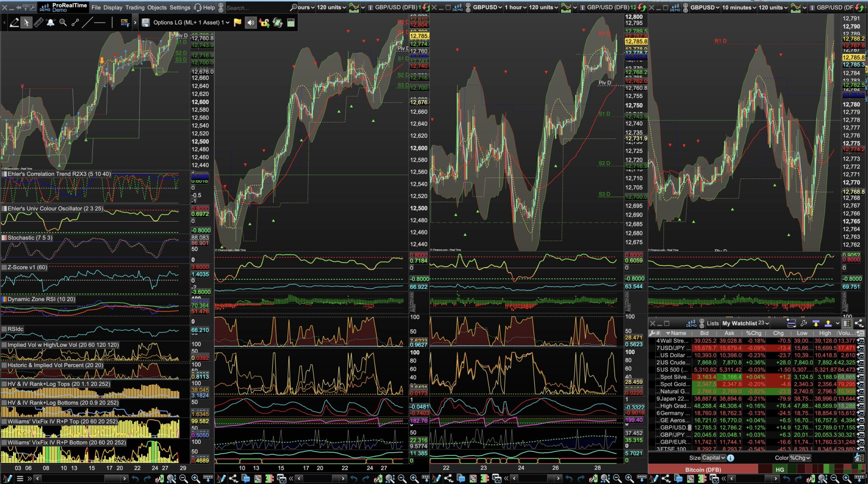The image size is (868, 484).
Task: Open the Trading menu
Action: click(x=135, y=7)
